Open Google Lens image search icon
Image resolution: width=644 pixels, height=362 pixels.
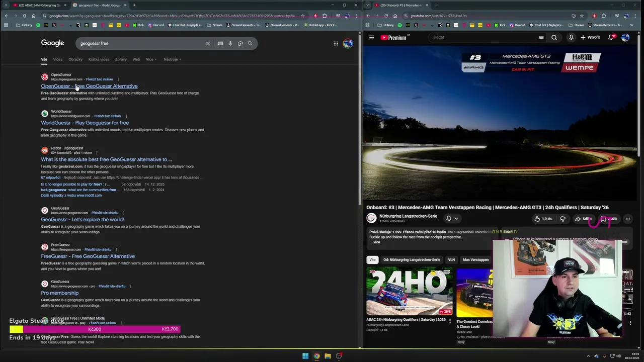click(x=240, y=43)
